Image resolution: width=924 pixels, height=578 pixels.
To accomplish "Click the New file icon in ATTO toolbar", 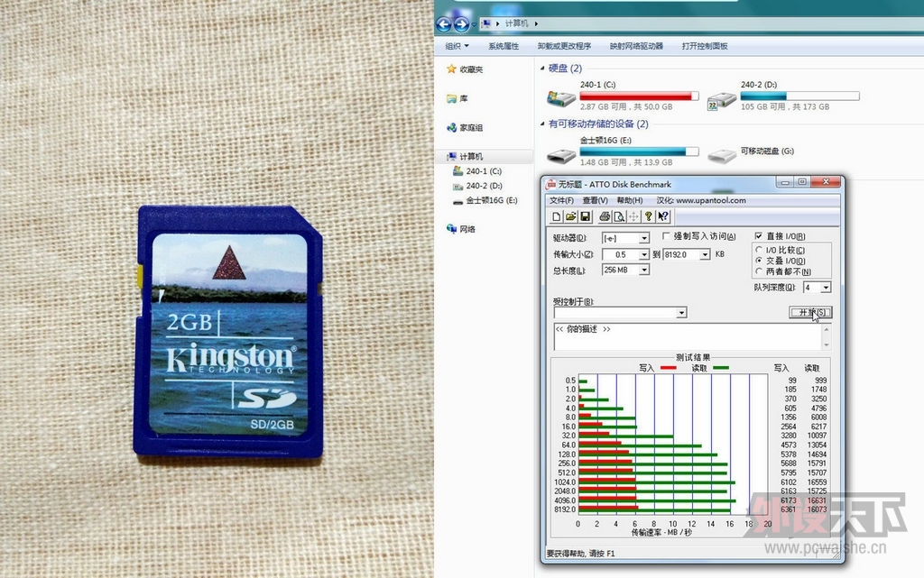I will pyautogui.click(x=556, y=216).
